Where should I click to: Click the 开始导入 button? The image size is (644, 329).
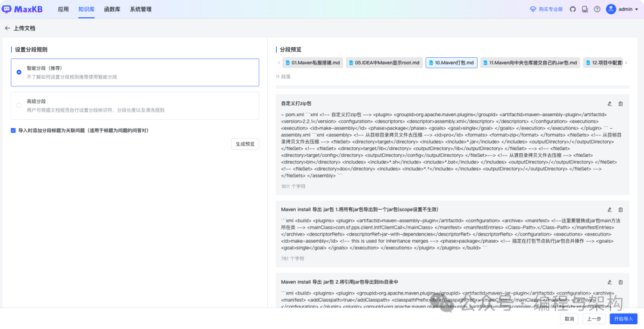pyautogui.click(x=624, y=319)
